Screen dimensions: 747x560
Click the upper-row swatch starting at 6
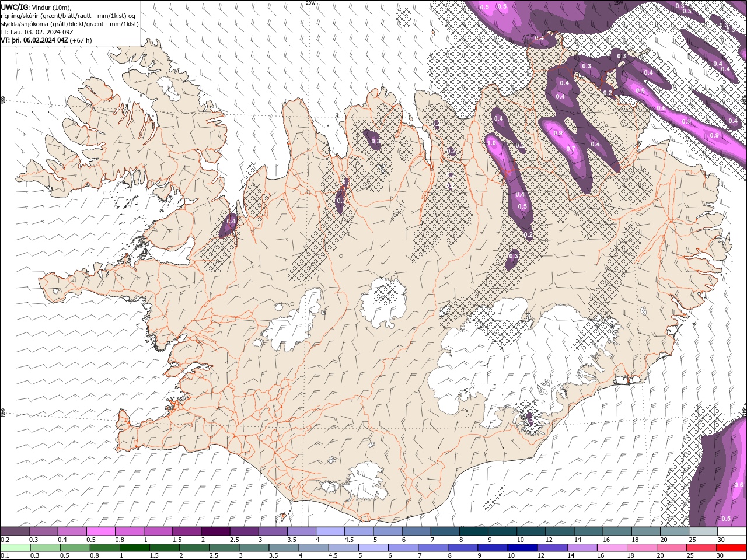click(x=416, y=531)
